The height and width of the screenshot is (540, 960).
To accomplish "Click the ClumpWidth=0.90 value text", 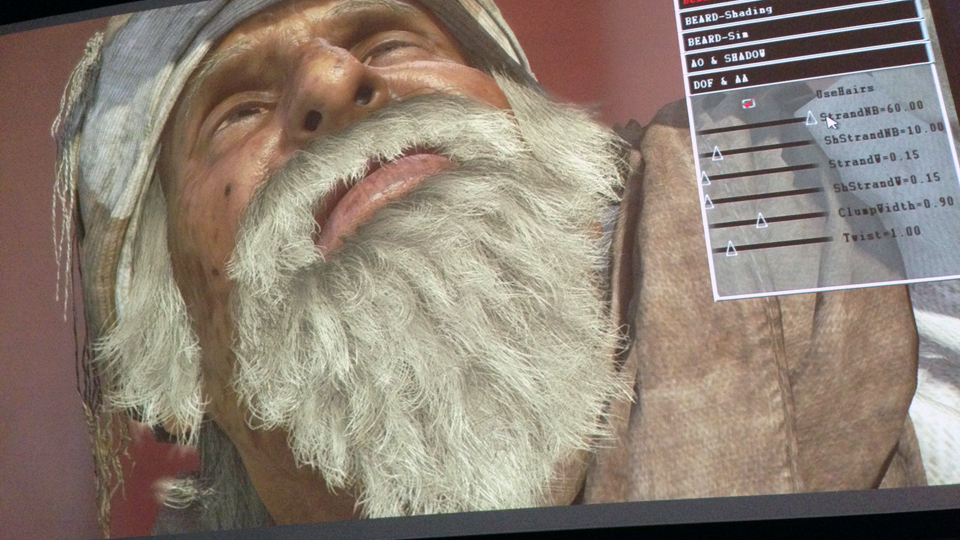I will (895, 206).
